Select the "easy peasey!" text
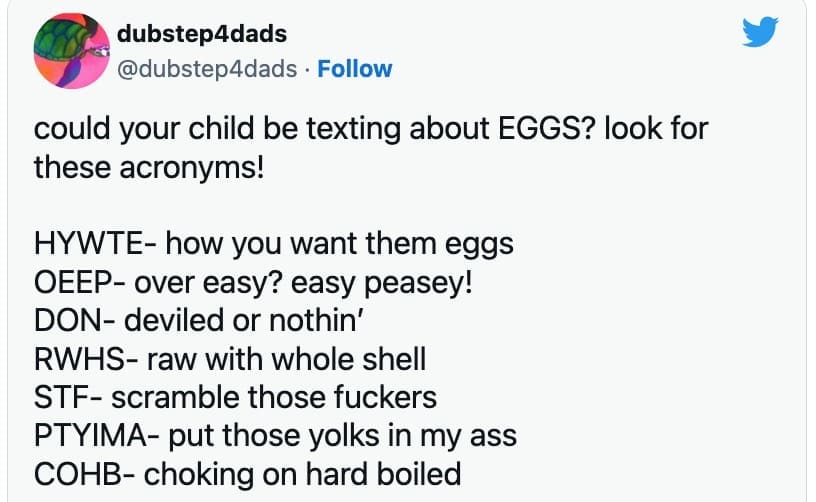The image size is (816, 502). click(x=381, y=281)
